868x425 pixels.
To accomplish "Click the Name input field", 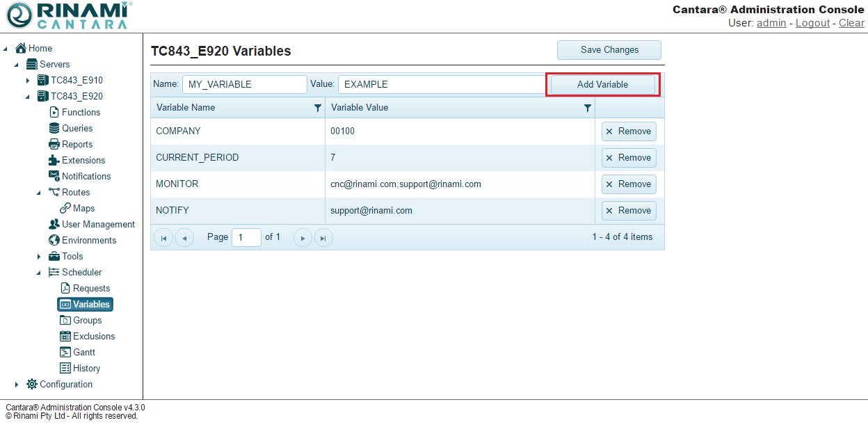I will (244, 84).
